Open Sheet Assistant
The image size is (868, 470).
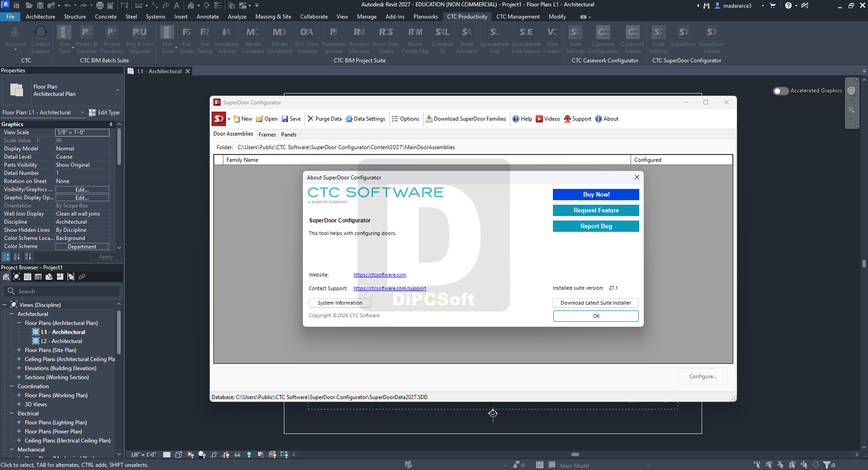click(x=467, y=40)
